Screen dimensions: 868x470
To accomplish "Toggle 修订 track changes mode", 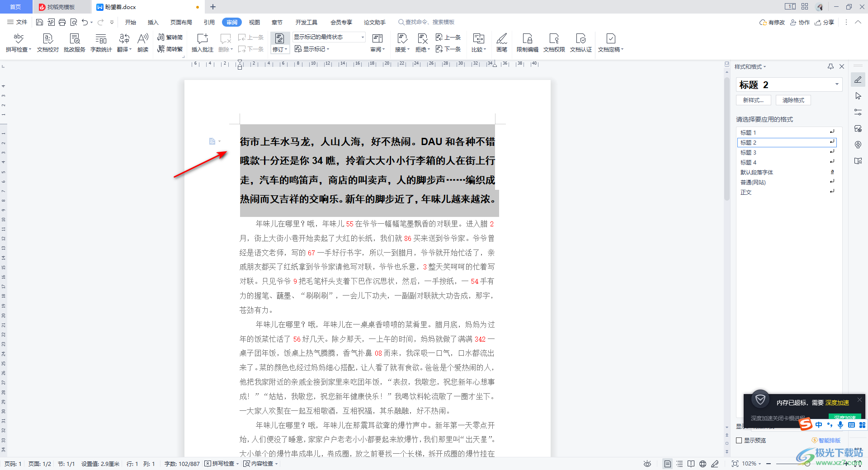I will pyautogui.click(x=280, y=42).
